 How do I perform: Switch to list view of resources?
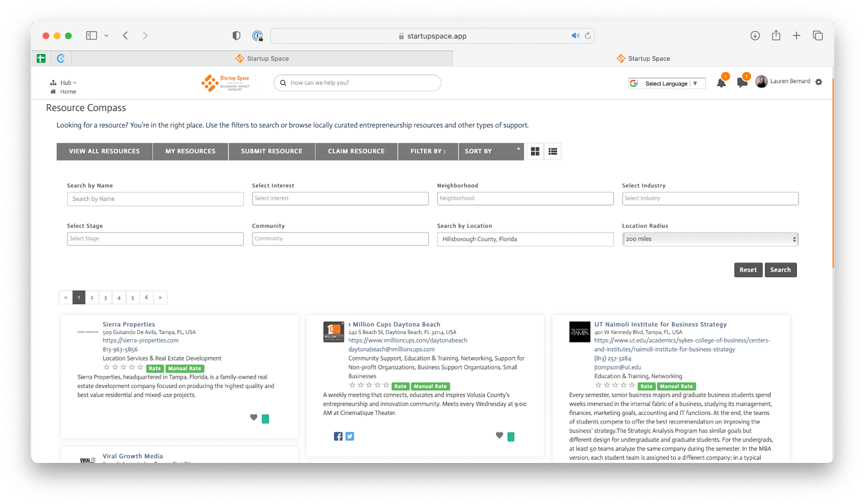(x=553, y=151)
